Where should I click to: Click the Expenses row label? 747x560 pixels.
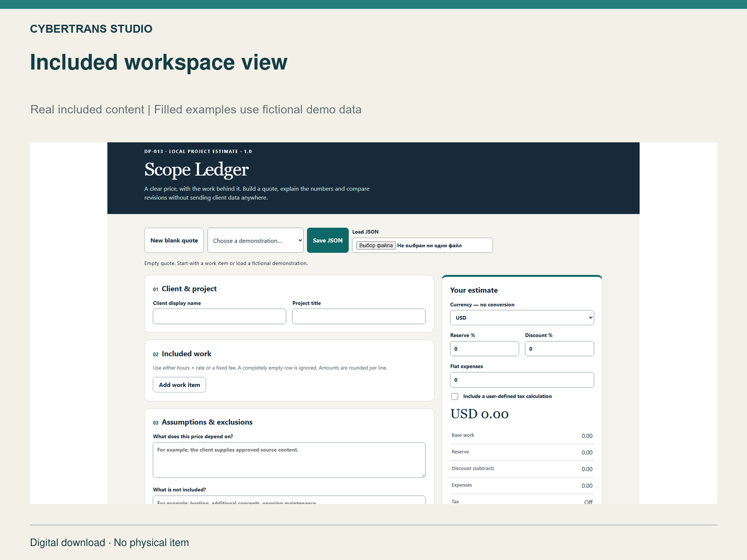point(462,485)
